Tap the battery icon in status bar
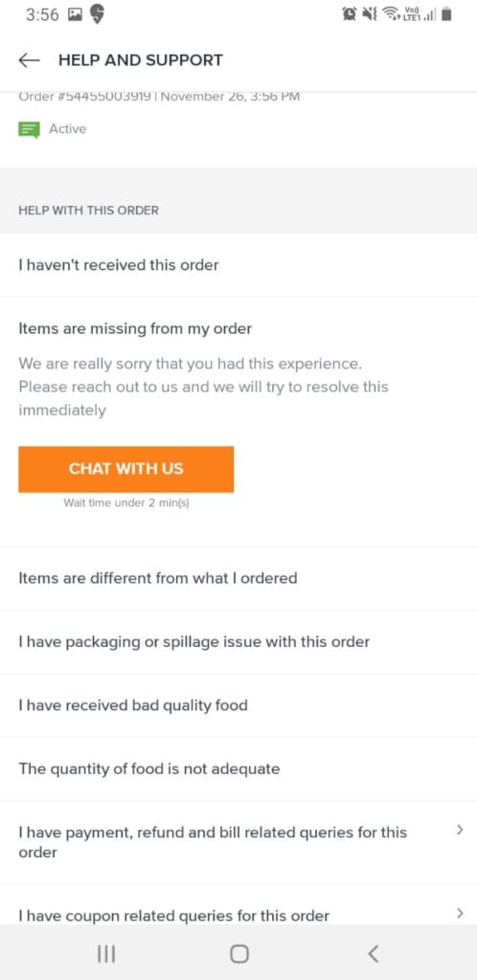This screenshot has width=477, height=980. 445,14
